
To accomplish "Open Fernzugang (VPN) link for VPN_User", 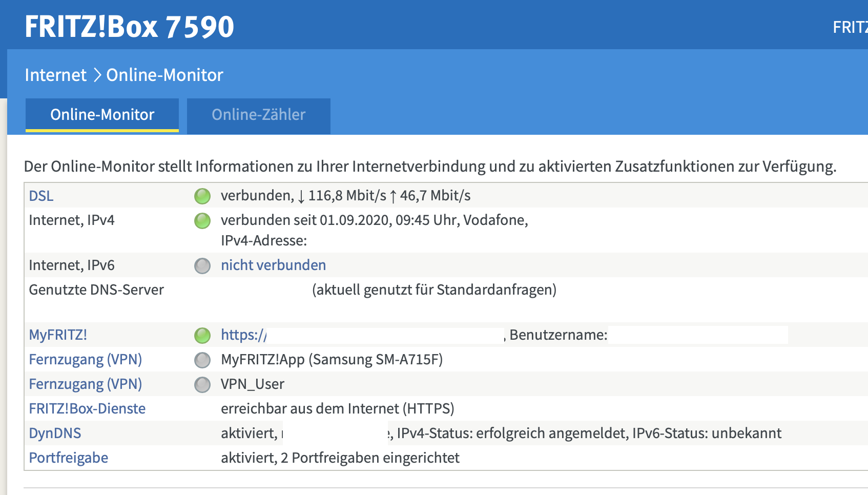I will (86, 384).
